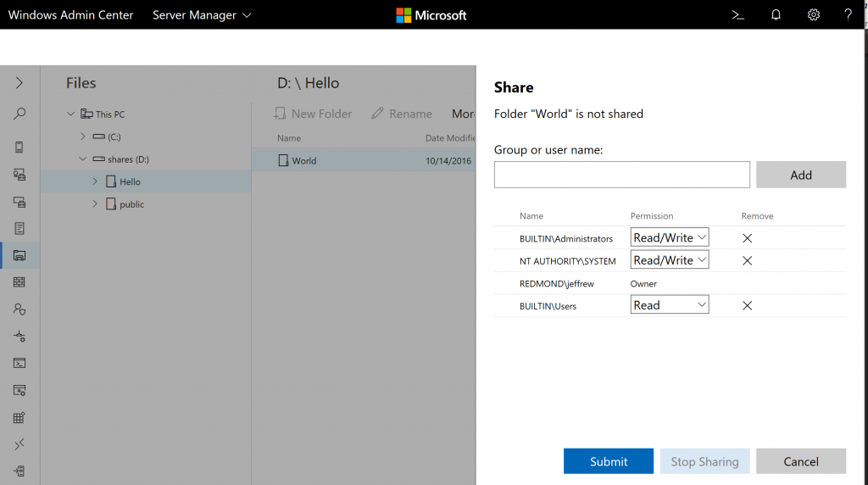Click the REDMOND\jeffrew owner entry
Image resolution: width=868 pixels, height=485 pixels.
(556, 283)
